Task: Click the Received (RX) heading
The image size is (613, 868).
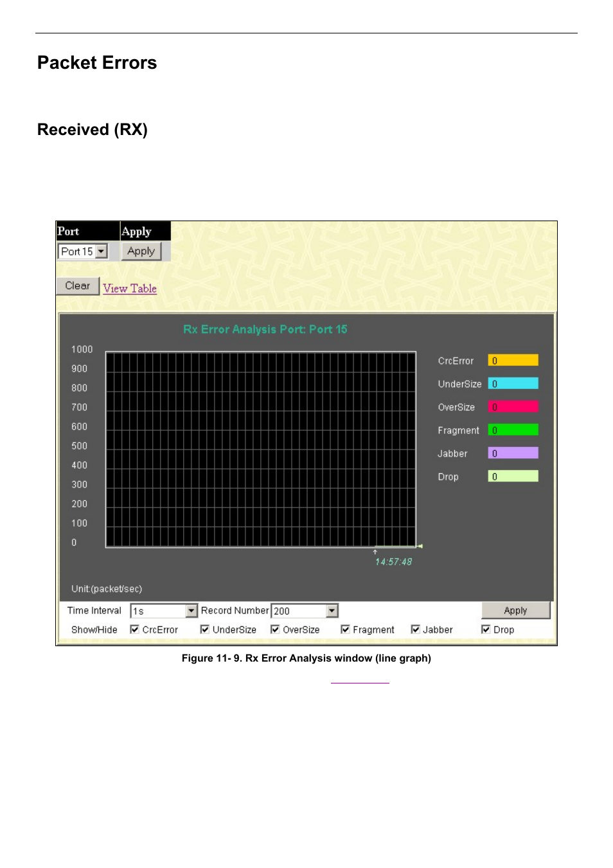Action: (x=93, y=130)
